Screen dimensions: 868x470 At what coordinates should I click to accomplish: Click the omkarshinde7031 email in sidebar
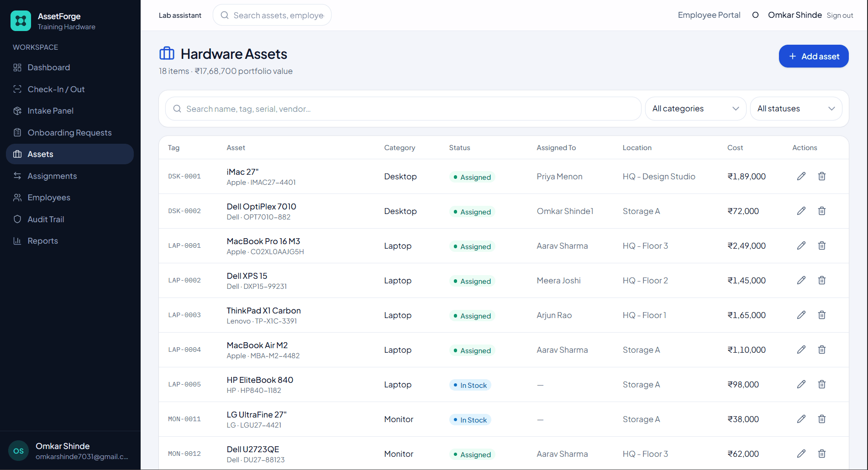[82, 457]
